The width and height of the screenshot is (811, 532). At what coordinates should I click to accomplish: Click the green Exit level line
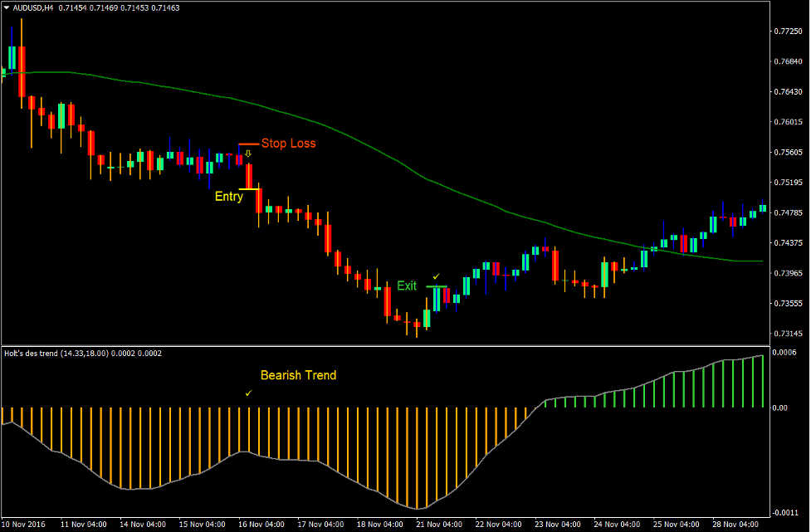click(437, 286)
